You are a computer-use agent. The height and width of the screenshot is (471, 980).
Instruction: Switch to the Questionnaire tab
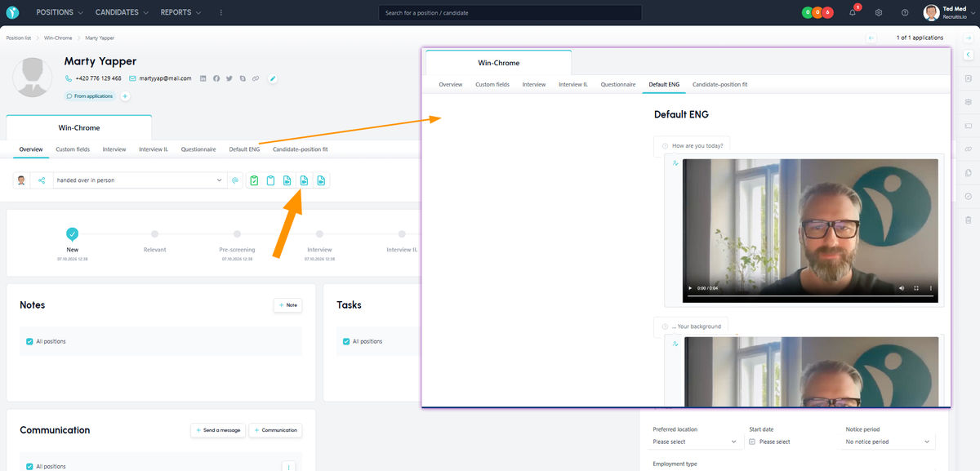pyautogui.click(x=198, y=149)
